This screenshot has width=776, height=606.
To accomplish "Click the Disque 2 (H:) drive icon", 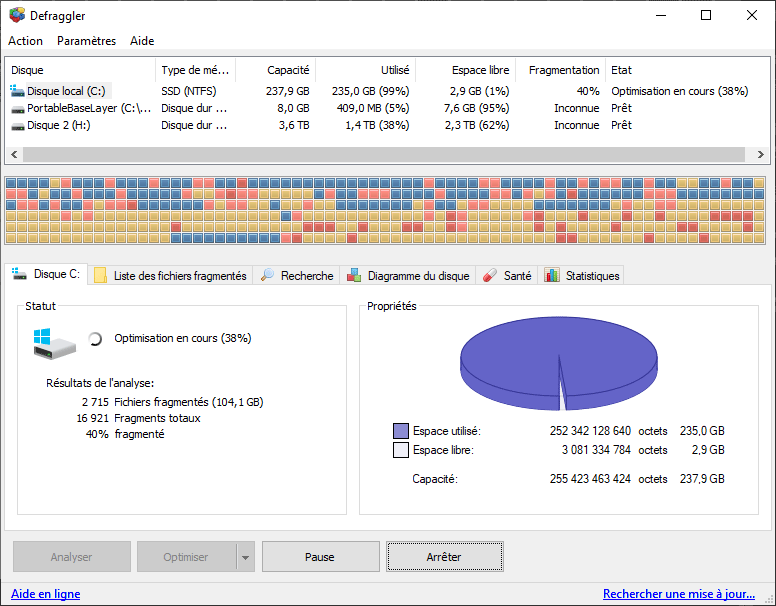I will [x=18, y=126].
